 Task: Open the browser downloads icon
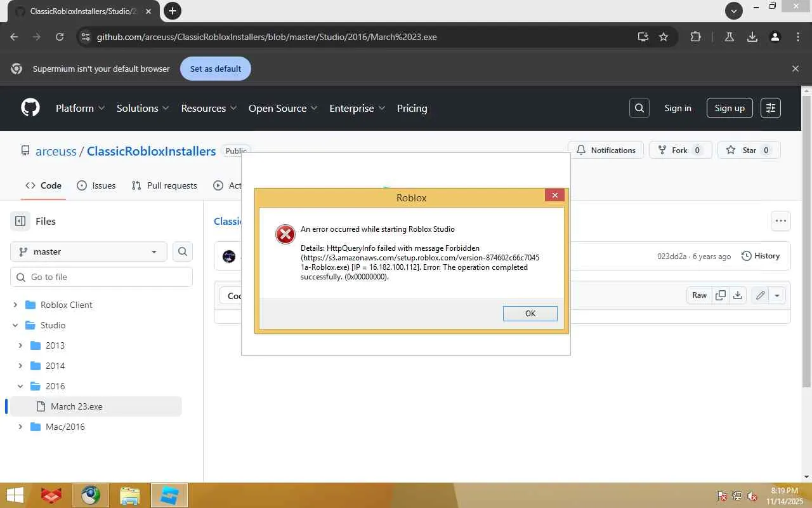(752, 37)
